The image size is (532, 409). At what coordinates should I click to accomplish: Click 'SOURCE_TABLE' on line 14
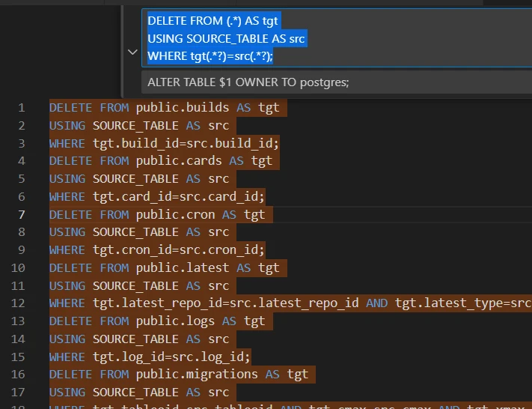click(x=135, y=339)
